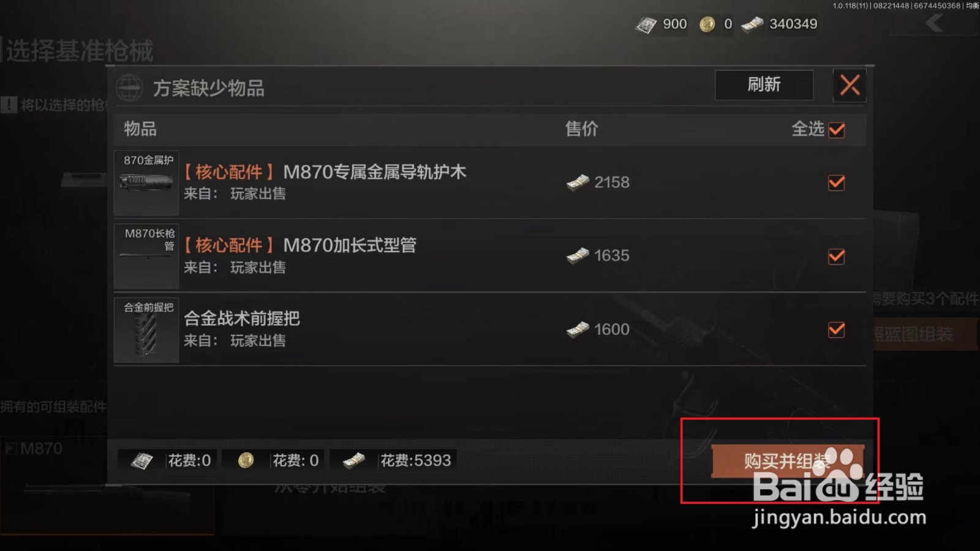The image size is (980, 551).
Task: Click the 刷新 refresh button
Action: [764, 84]
